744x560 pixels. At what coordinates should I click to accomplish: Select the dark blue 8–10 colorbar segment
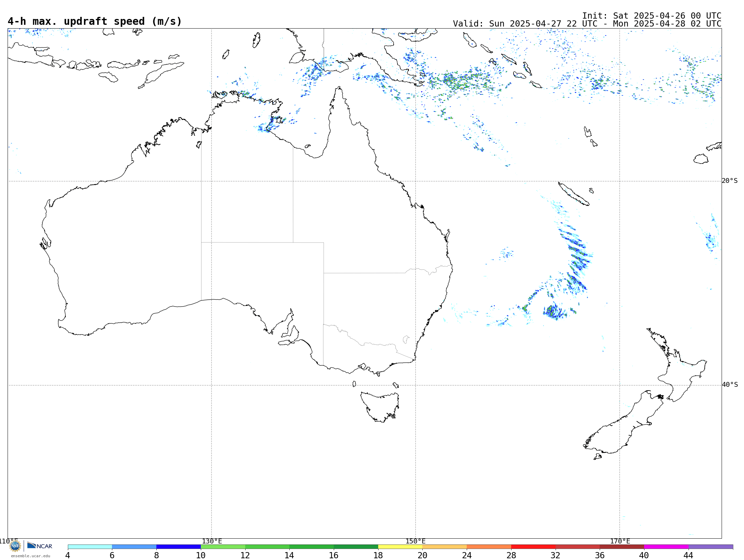pos(178,547)
